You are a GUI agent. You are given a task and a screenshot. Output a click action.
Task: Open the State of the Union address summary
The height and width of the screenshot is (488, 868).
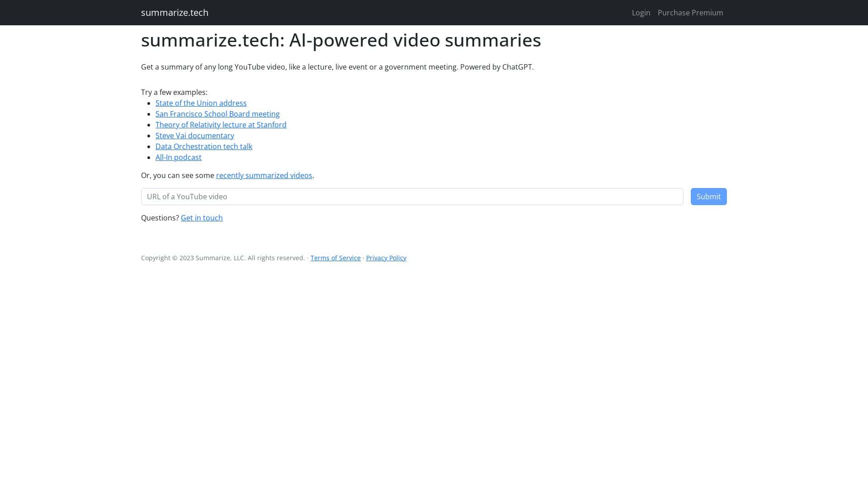(201, 103)
